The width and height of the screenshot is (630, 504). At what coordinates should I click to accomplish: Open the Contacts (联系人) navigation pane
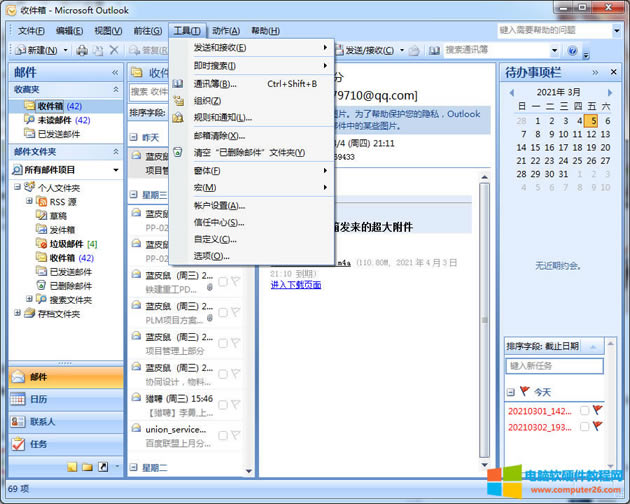[42, 421]
